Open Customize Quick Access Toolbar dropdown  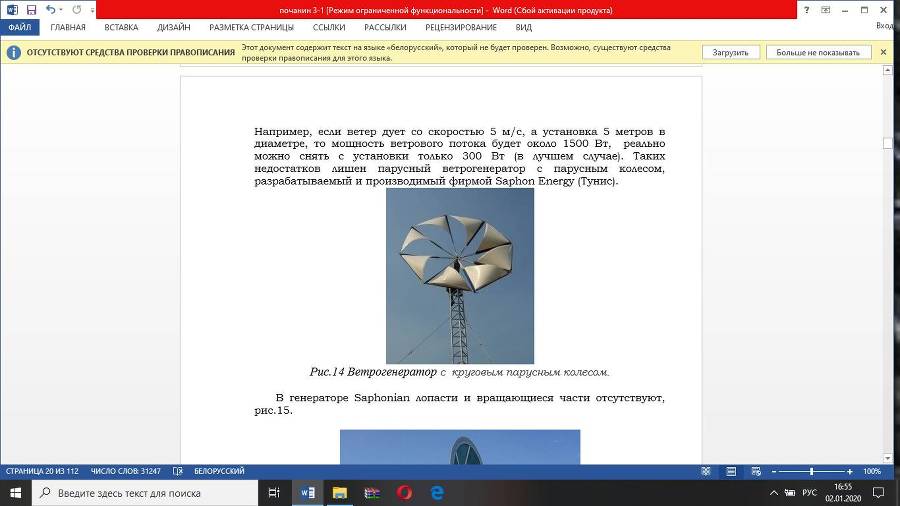click(92, 10)
